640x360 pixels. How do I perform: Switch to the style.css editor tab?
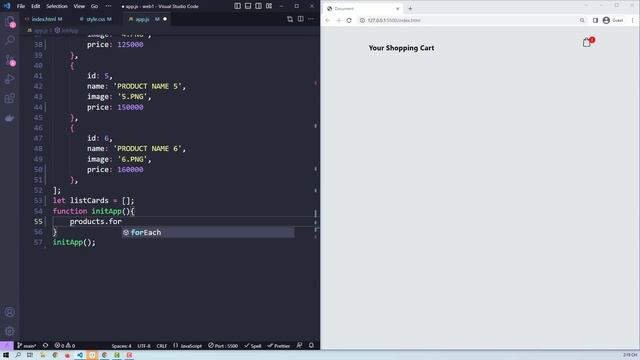coord(95,19)
